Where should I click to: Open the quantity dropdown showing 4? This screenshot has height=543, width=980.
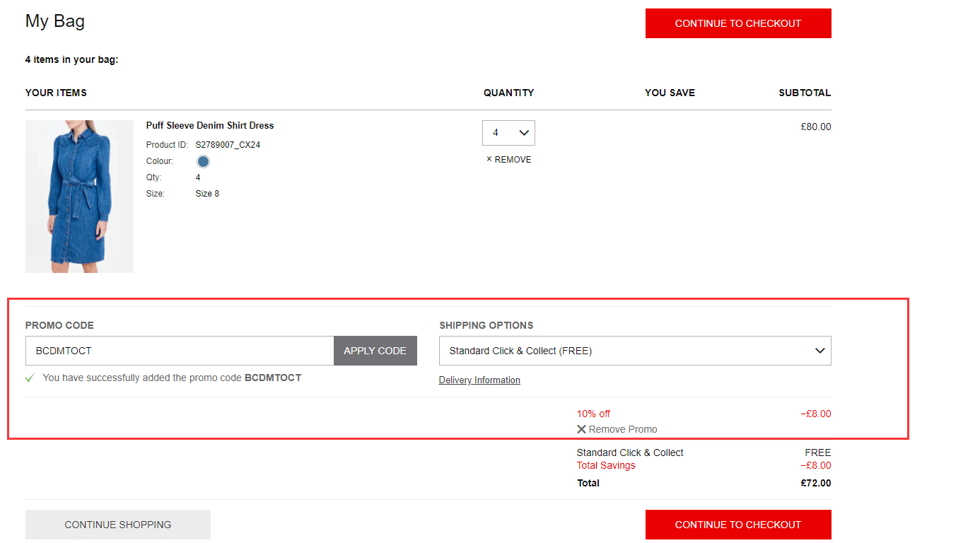pyautogui.click(x=508, y=133)
